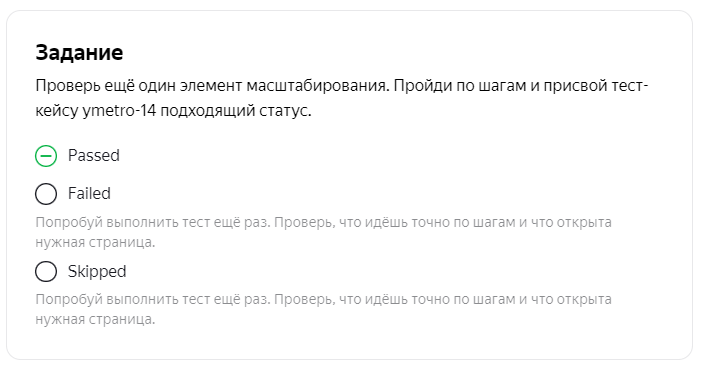This screenshot has height=369, width=701.
Task: Select the Skipped radio button
Action: click(x=46, y=271)
